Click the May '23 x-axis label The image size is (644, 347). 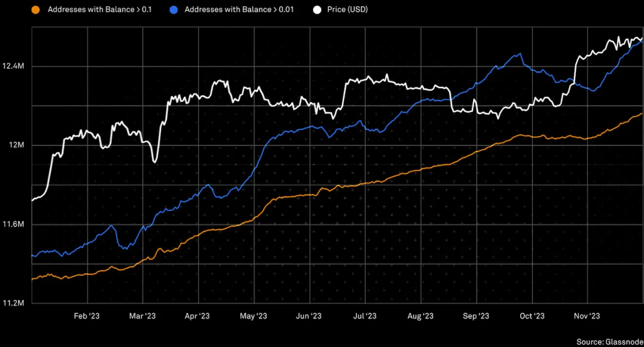click(x=254, y=316)
